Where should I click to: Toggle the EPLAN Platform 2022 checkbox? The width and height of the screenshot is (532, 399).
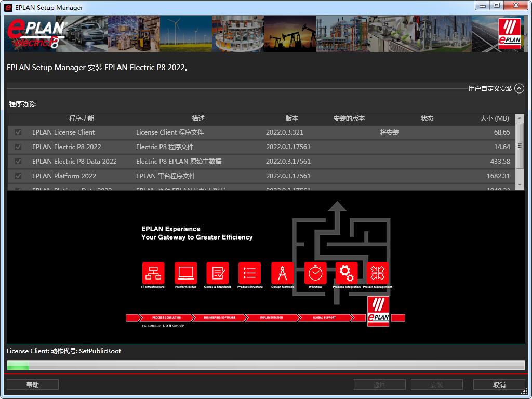[18, 176]
